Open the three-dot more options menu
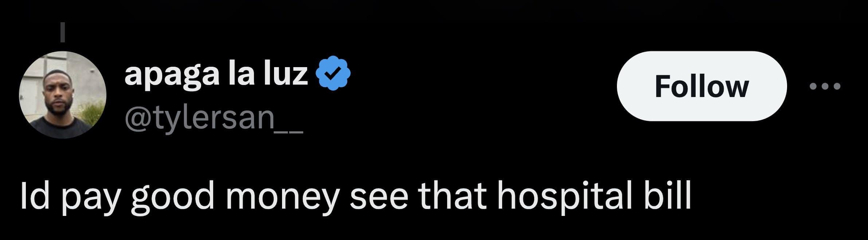 coord(825,86)
